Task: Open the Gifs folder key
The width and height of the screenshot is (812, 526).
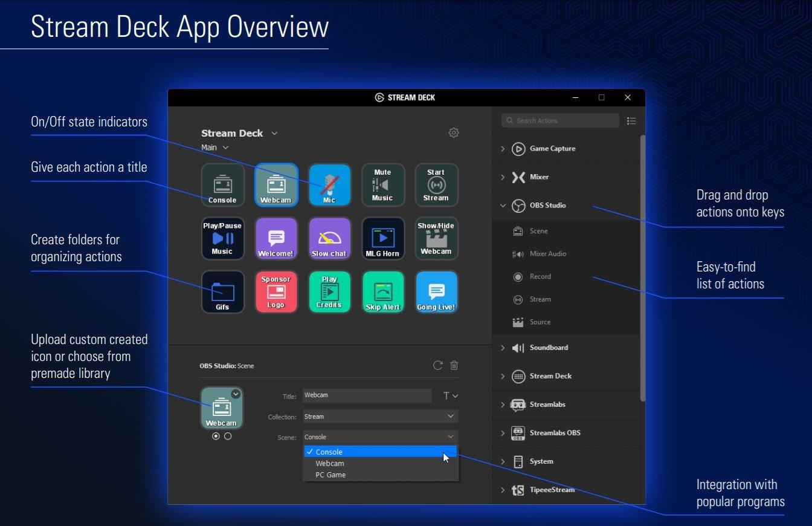Action: point(223,291)
